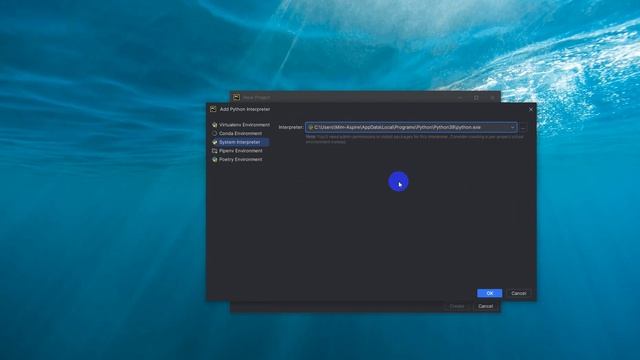Confirm with the blue OK button
This screenshot has height=360, width=640.
(x=489, y=293)
